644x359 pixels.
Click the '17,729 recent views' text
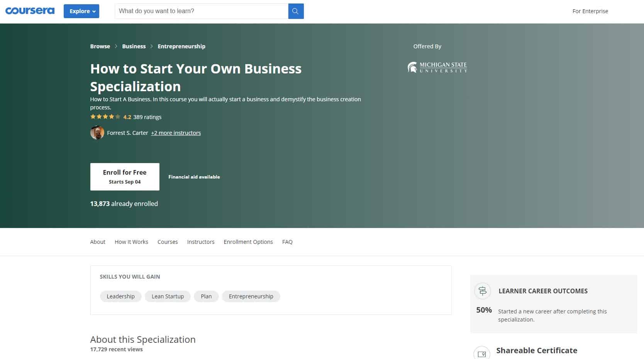[x=116, y=349]
